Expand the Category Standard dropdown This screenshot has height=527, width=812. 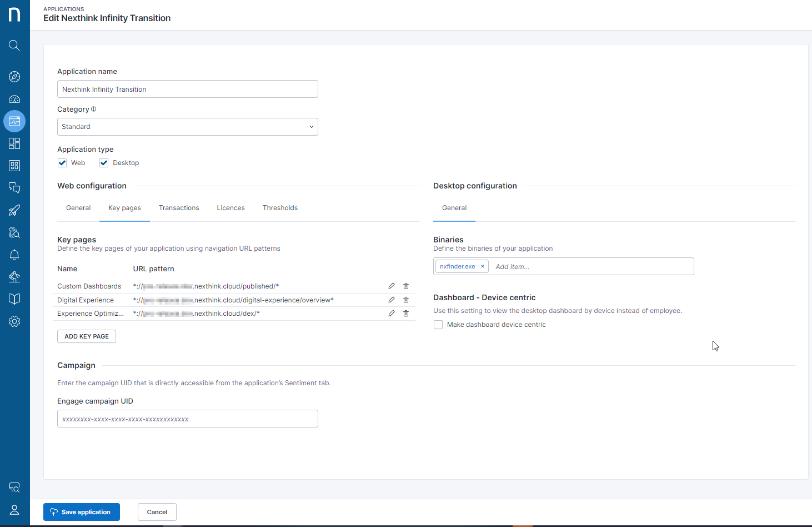point(188,127)
